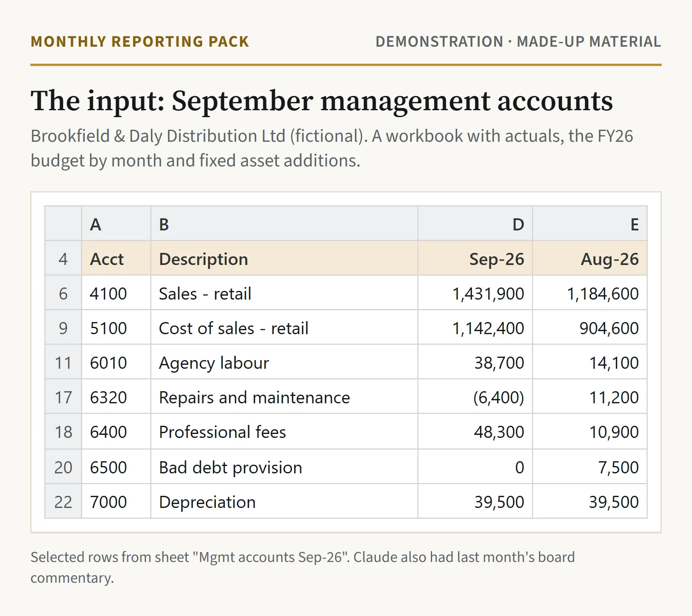Click 'MONTHLY REPORTING PACK' heading
The height and width of the screenshot is (616, 692).
140,41
